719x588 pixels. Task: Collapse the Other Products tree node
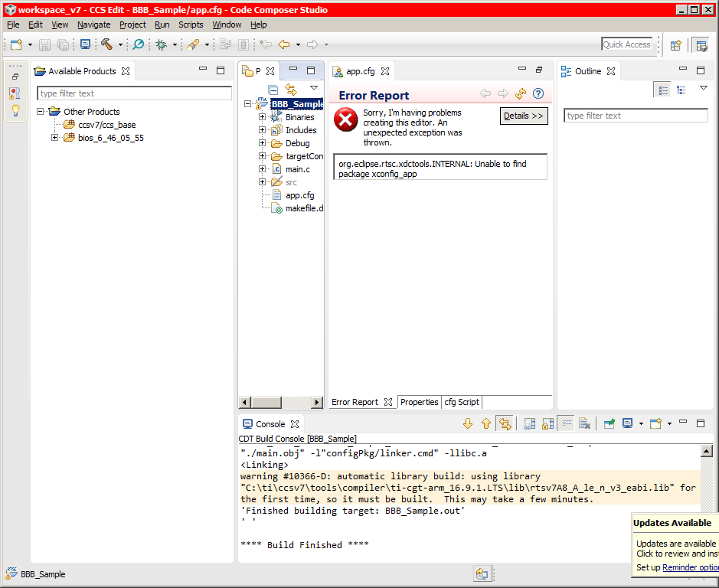41,112
